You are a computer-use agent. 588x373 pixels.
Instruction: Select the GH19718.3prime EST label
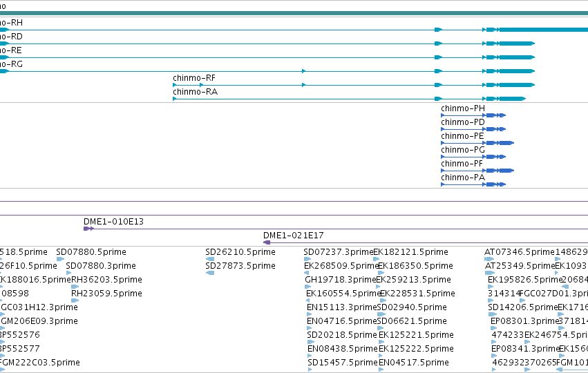pos(341,280)
